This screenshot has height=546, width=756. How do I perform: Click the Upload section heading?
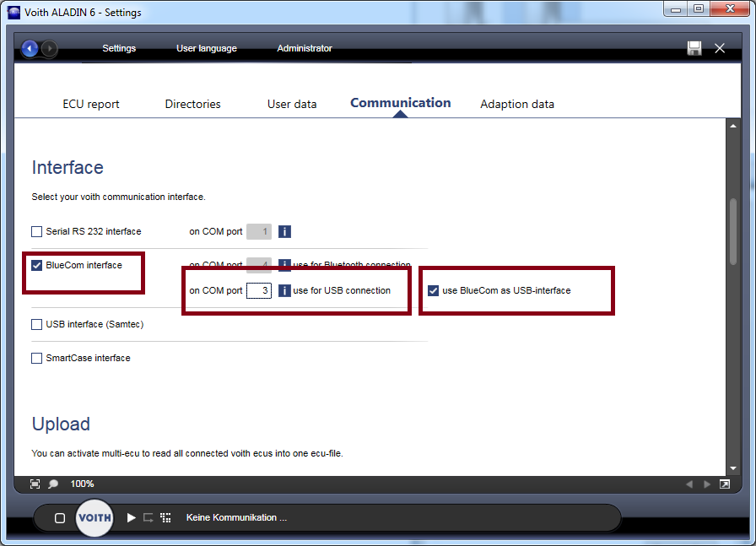61,424
